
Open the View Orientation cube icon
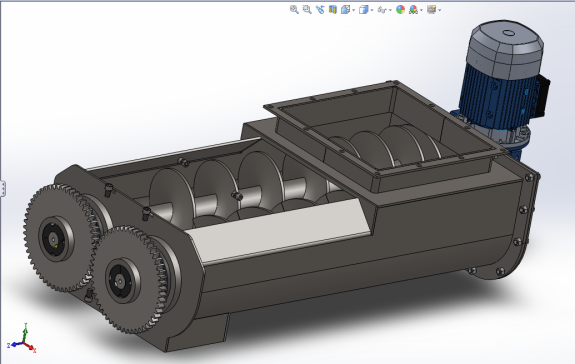[x=345, y=10]
